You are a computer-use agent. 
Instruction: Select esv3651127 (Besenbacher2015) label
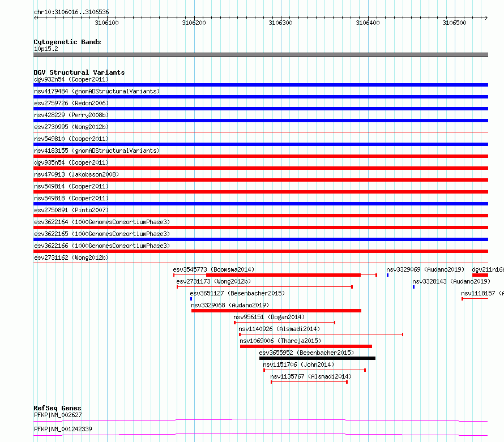point(237,293)
